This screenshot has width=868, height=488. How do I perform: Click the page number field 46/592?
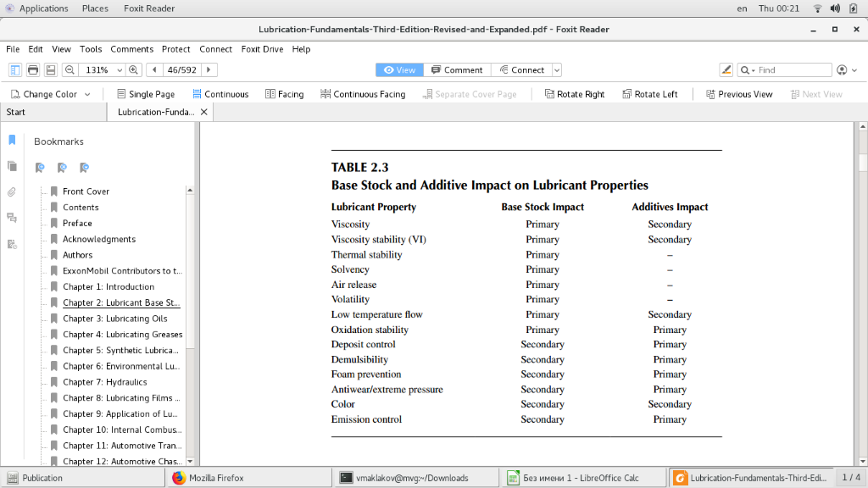point(181,69)
